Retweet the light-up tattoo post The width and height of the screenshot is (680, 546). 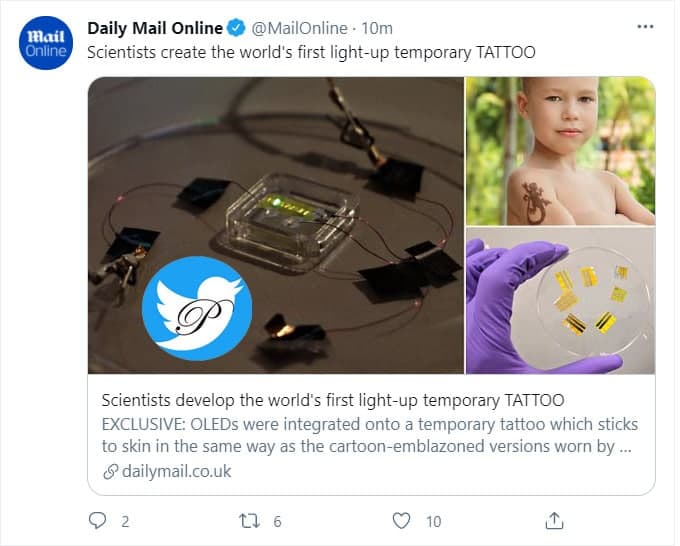point(246,520)
